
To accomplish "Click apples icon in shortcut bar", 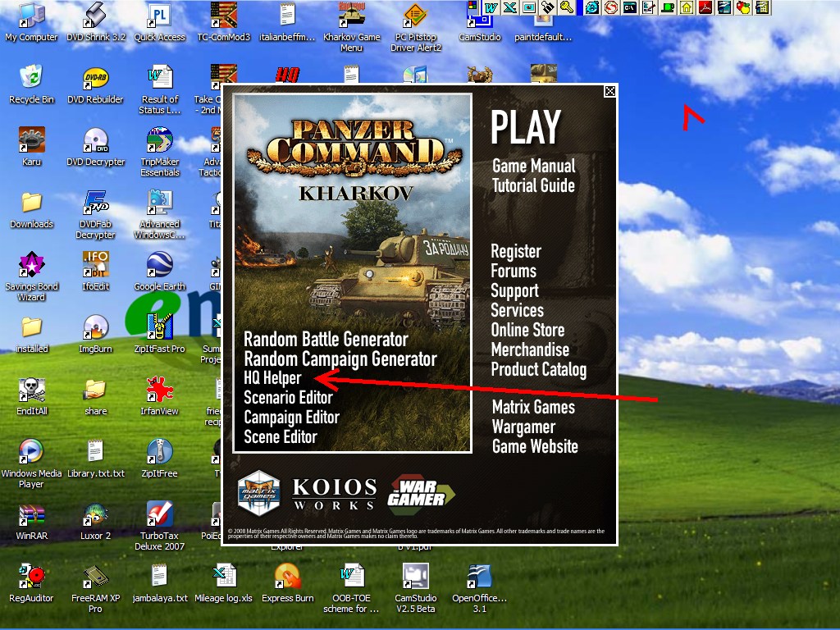I will tap(743, 7).
